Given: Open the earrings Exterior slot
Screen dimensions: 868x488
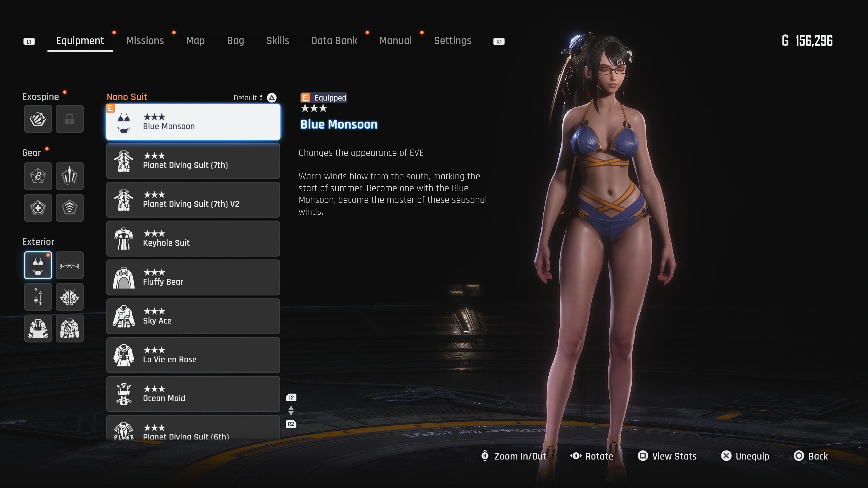Looking at the screenshot, I should pyautogui.click(x=38, y=297).
